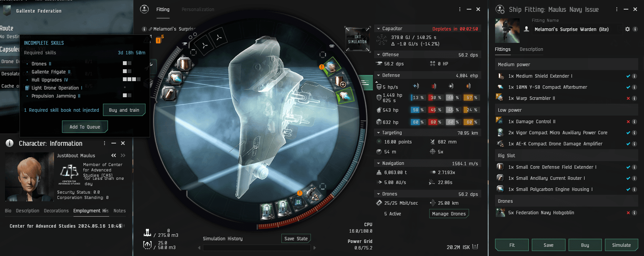
Task: Go to previous character info page arrows
Action: pos(114,155)
